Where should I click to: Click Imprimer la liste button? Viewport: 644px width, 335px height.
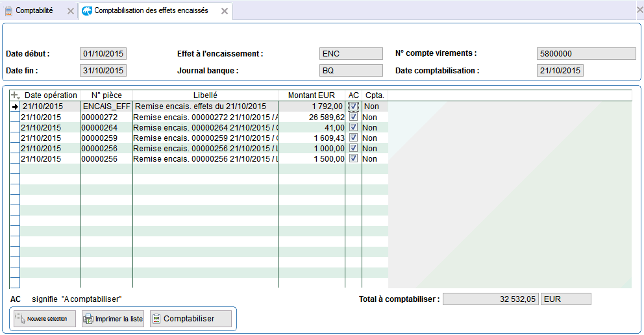tap(113, 319)
